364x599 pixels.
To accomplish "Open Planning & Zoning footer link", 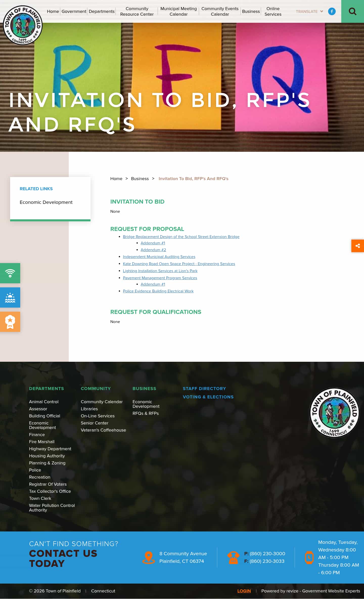I will pyautogui.click(x=47, y=463).
